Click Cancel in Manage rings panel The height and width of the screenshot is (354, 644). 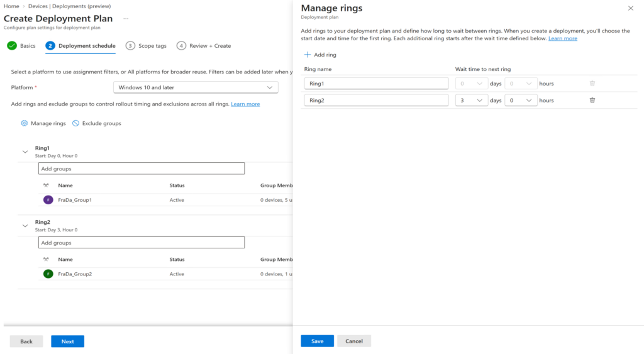pos(354,341)
